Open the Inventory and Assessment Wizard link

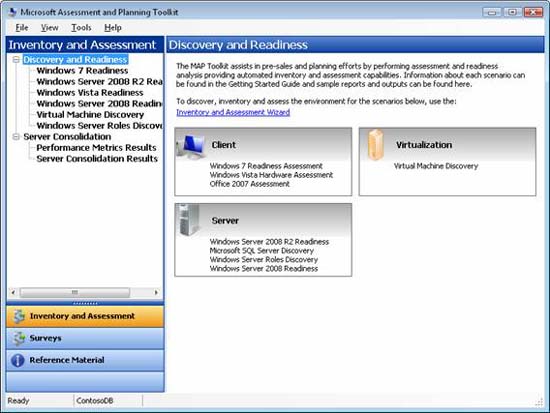(233, 112)
